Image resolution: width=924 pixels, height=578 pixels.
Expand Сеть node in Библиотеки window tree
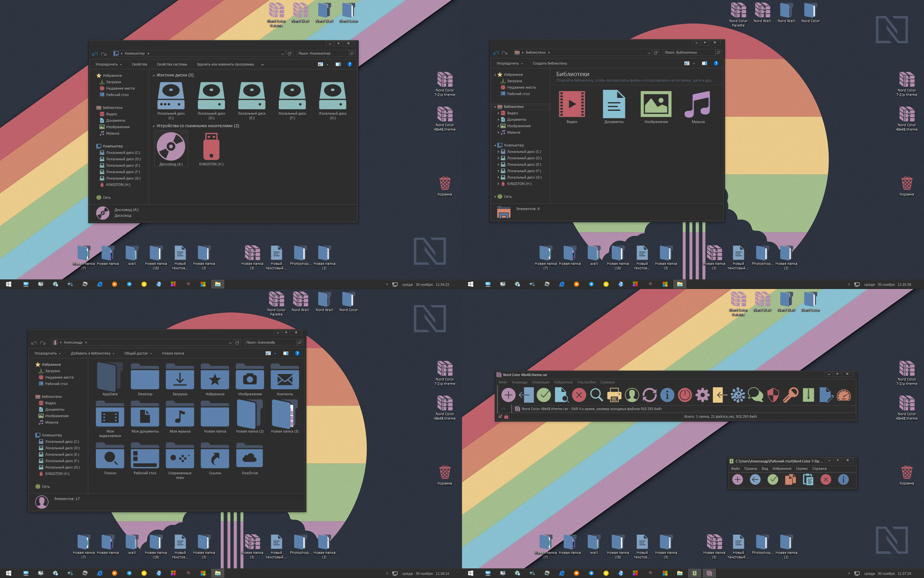click(x=495, y=197)
